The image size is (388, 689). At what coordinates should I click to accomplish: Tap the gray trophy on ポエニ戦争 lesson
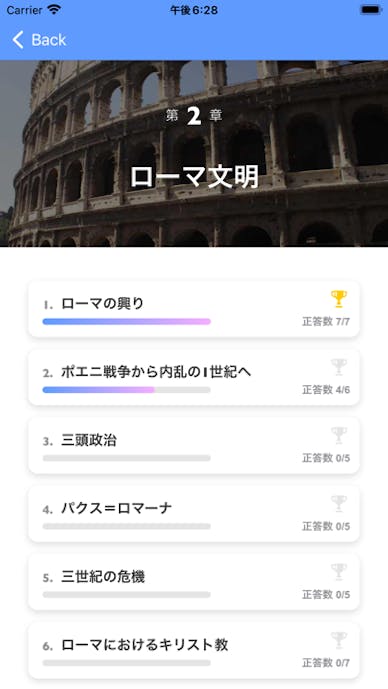click(x=339, y=367)
